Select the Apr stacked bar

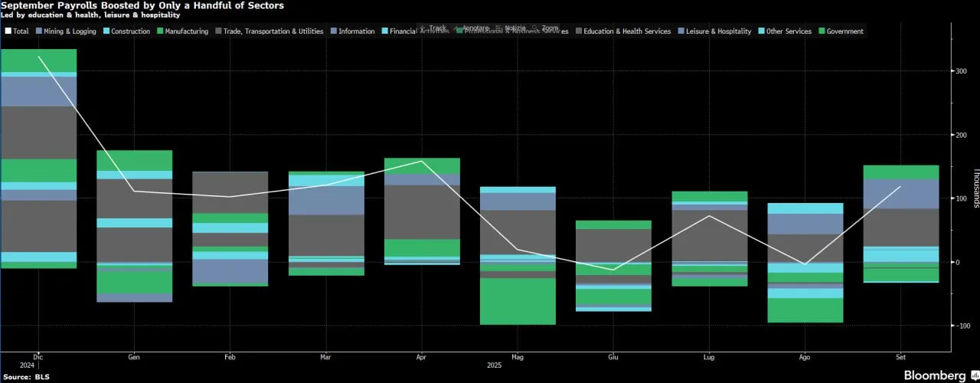click(x=422, y=211)
